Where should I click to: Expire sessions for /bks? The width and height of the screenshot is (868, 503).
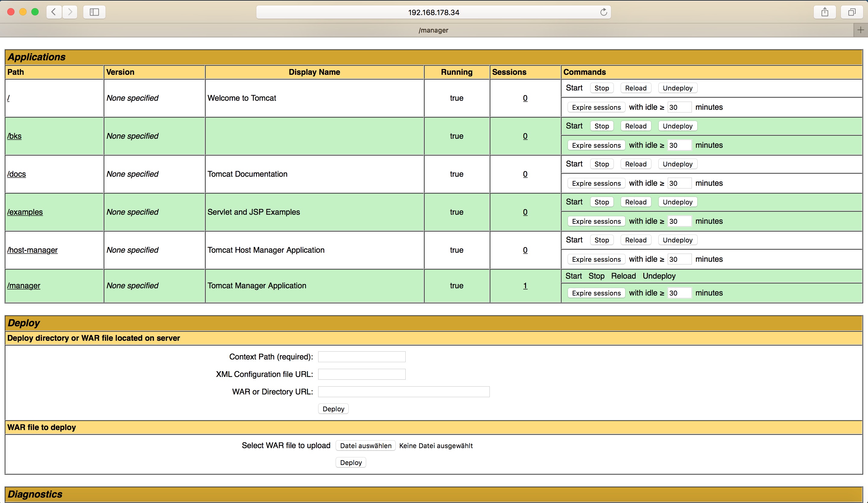[x=596, y=145]
